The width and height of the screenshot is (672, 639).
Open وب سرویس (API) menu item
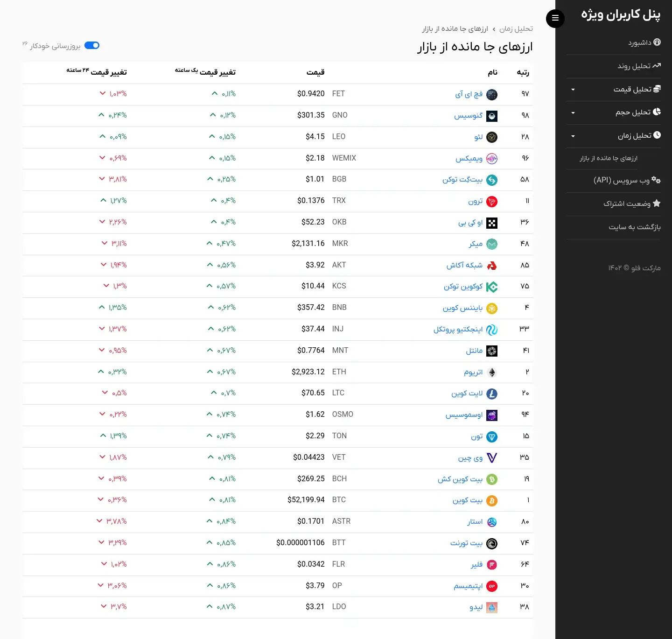coord(627,180)
